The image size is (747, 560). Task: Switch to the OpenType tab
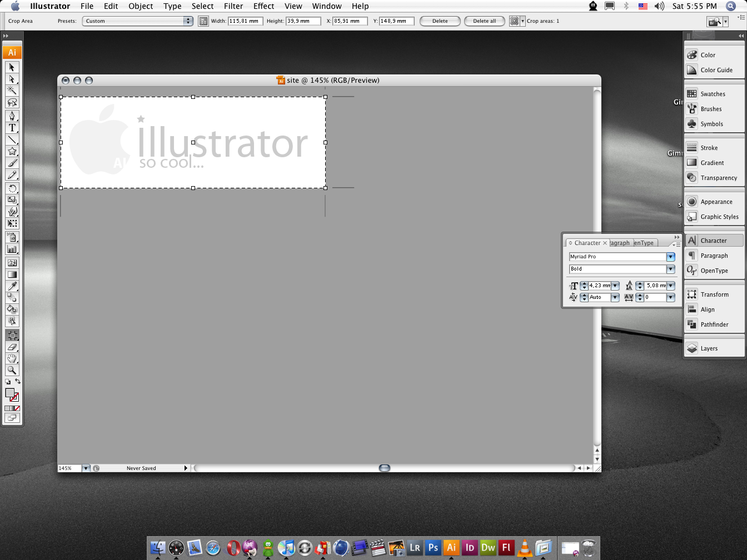pos(645,243)
